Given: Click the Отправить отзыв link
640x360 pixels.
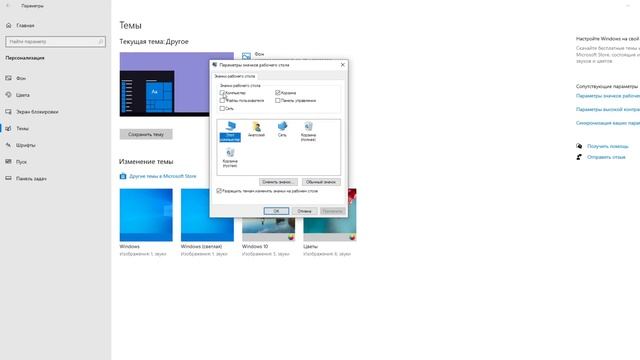Looking at the screenshot, I should coord(606,157).
